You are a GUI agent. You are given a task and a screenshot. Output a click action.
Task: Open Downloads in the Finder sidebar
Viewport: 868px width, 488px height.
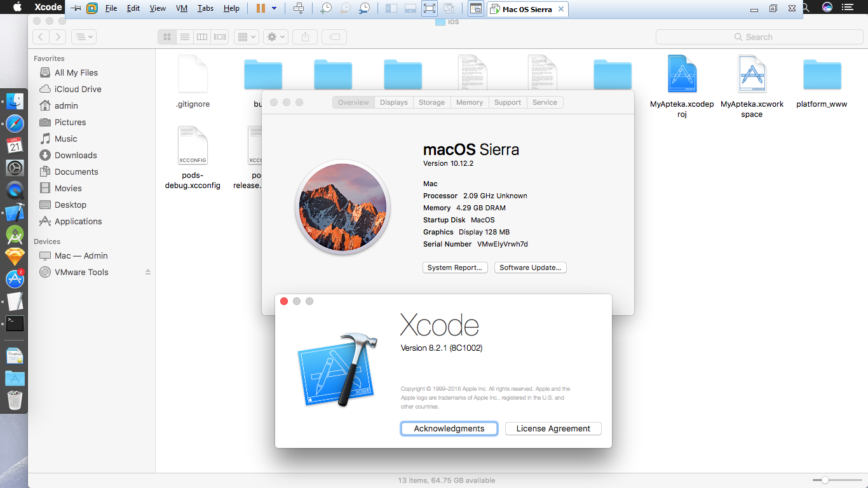[x=76, y=155]
